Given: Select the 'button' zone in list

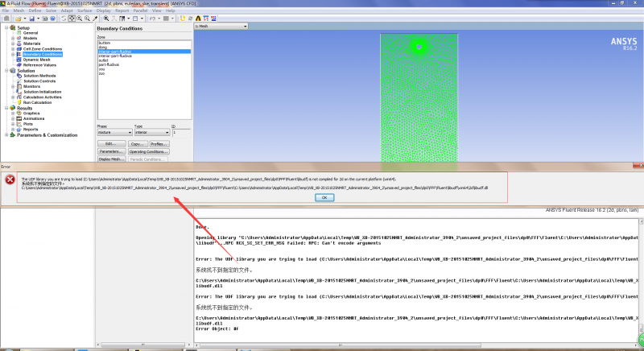Looking at the screenshot, I should coord(144,43).
